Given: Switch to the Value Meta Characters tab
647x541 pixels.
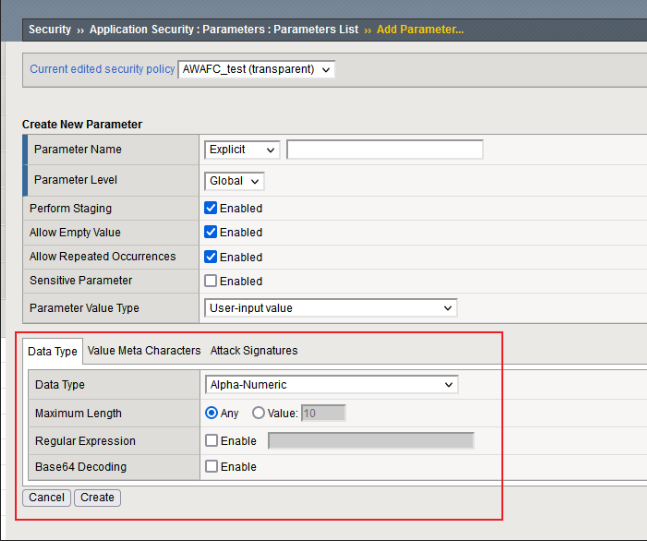Looking at the screenshot, I should 144,350.
